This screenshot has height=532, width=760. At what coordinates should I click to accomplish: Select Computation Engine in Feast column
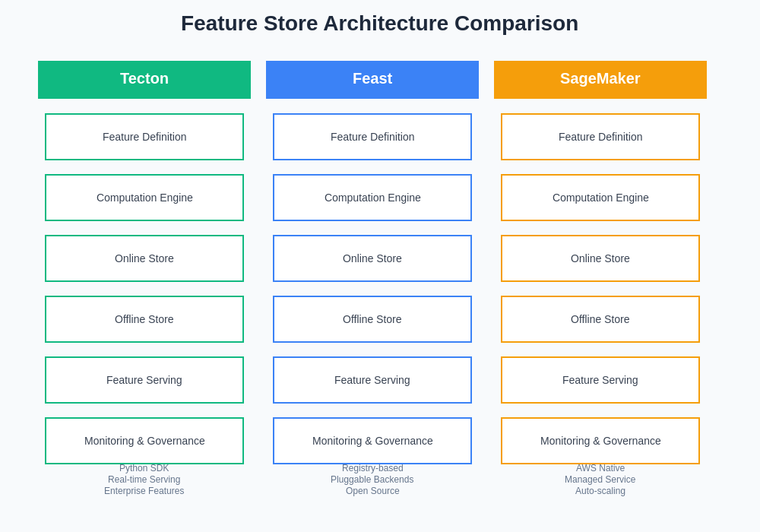click(x=372, y=198)
